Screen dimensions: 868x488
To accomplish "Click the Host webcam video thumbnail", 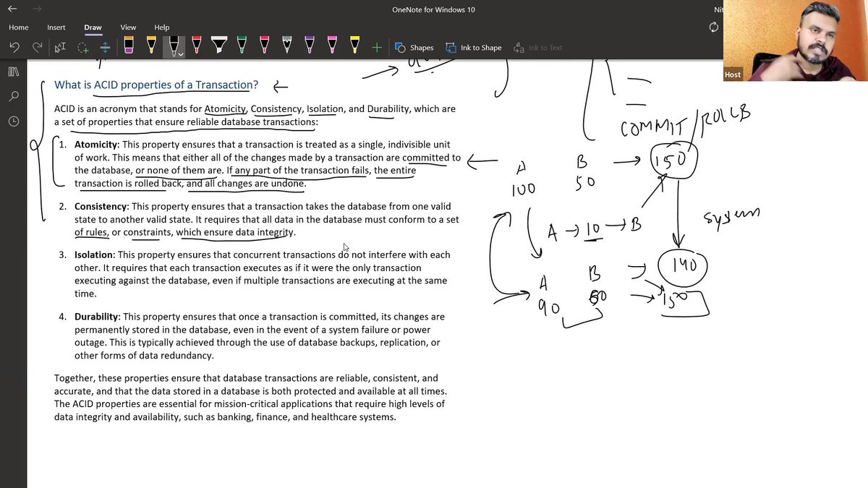I will click(796, 40).
